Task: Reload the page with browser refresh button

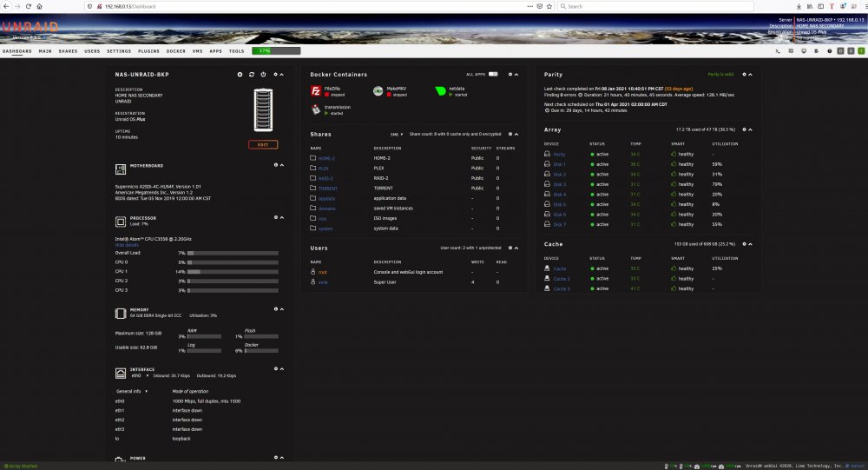Action: pyautogui.click(x=29, y=6)
